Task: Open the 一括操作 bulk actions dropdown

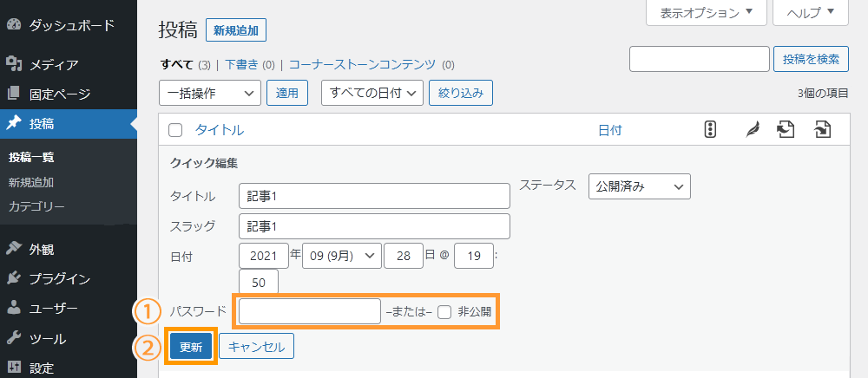Action: pos(210,93)
